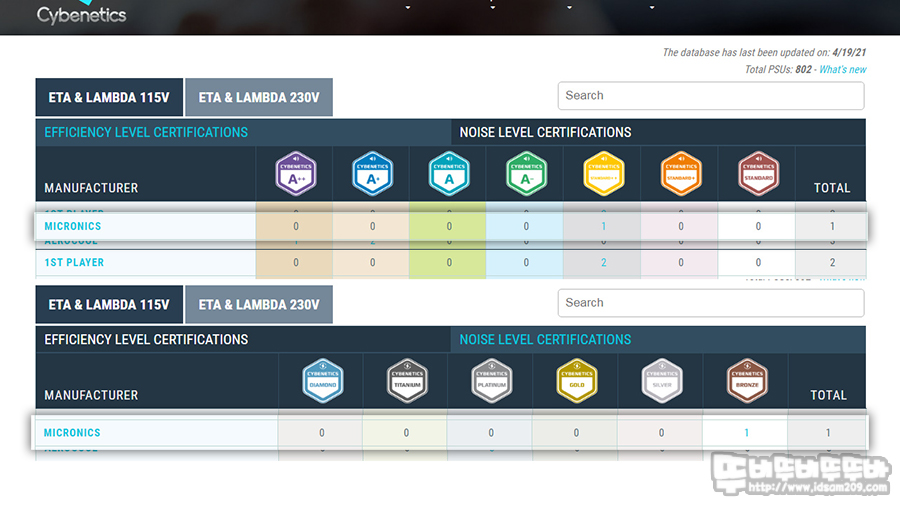The width and height of the screenshot is (900, 506).
Task: Click Micronics Silver cell showing 0
Action: 661,433
